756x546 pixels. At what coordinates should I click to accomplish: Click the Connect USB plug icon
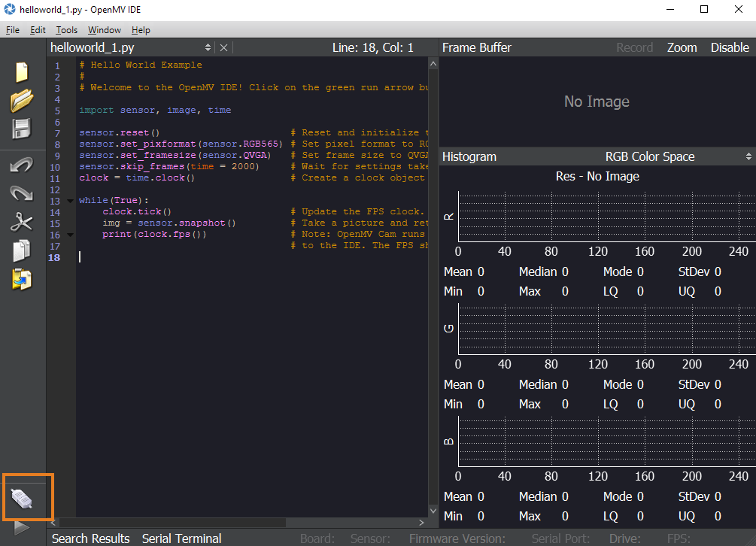pos(22,499)
